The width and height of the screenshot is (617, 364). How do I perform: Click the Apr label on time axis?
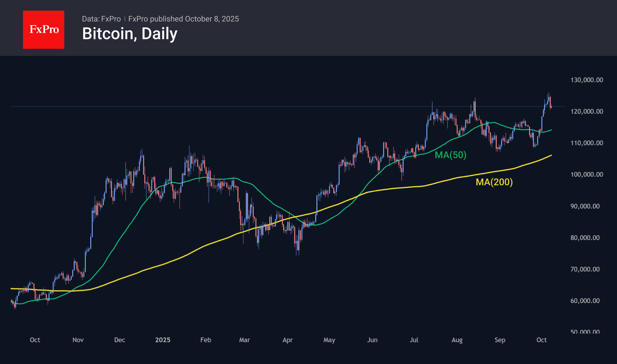288,340
